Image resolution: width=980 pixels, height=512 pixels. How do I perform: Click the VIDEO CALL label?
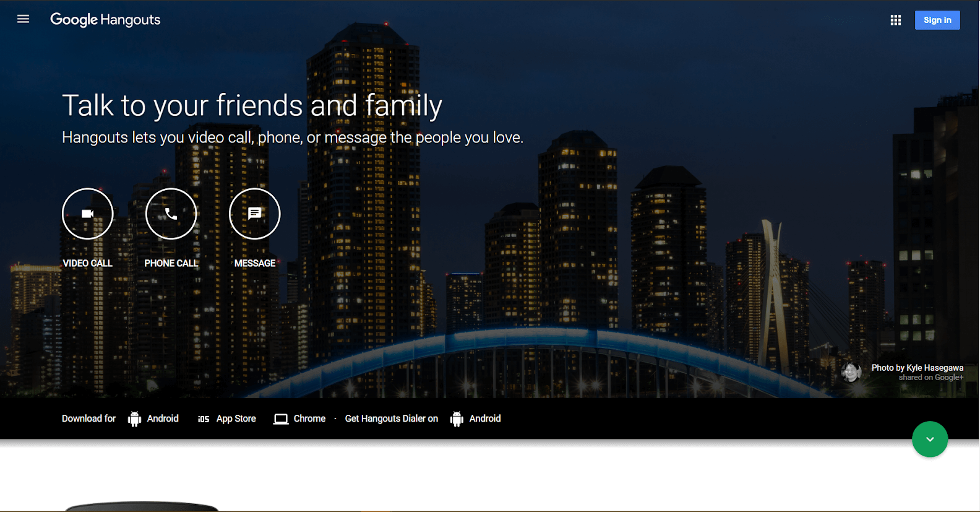(x=88, y=263)
